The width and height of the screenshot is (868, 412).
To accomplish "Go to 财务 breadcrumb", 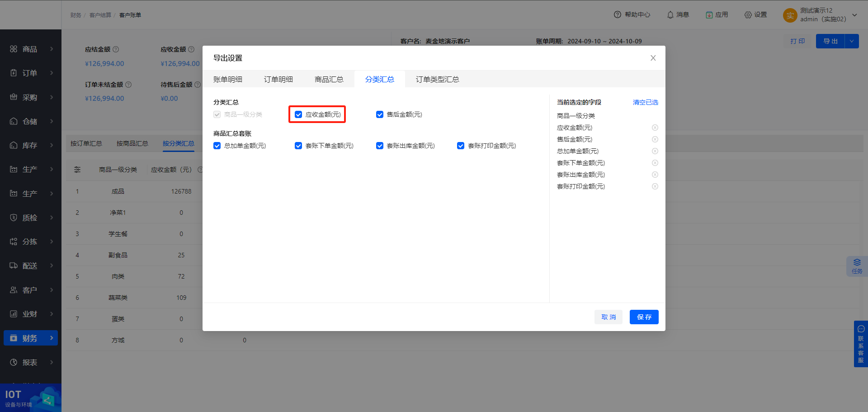I will point(76,15).
